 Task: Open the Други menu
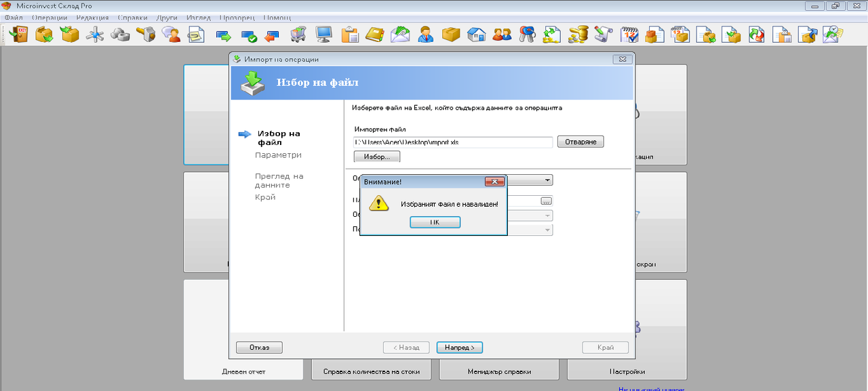pos(167,17)
